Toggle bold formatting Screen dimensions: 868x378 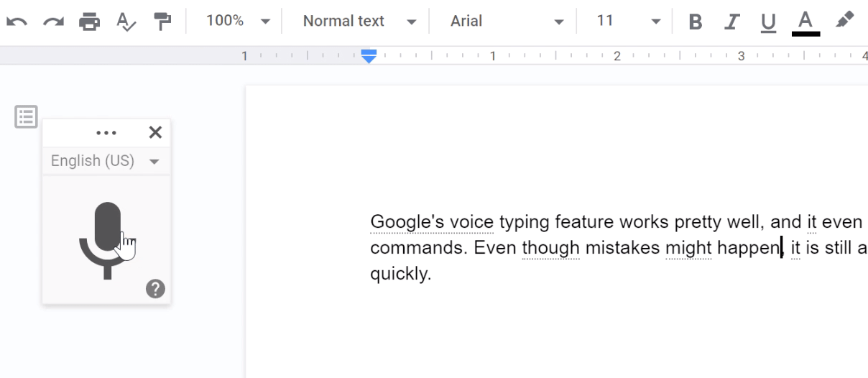point(695,22)
